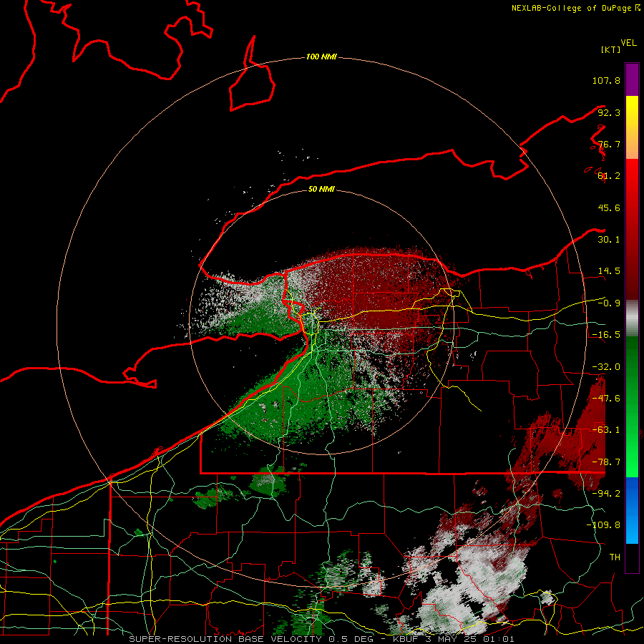
Task: Click the '[KT]' units label
Action: pos(611,49)
